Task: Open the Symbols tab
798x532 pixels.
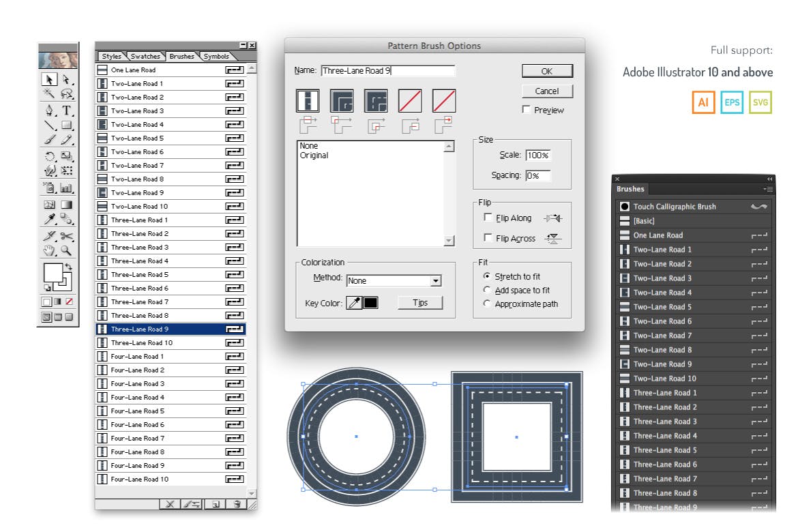Action: (216, 57)
